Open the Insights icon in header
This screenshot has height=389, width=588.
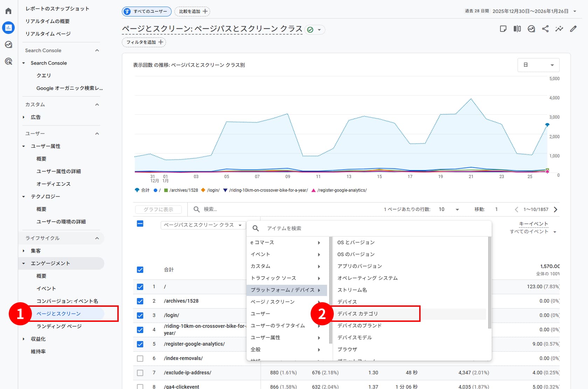pyautogui.click(x=559, y=29)
